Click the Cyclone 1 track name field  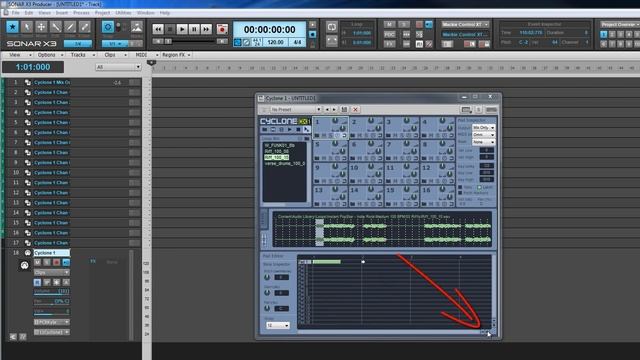pyautogui.click(x=51, y=253)
